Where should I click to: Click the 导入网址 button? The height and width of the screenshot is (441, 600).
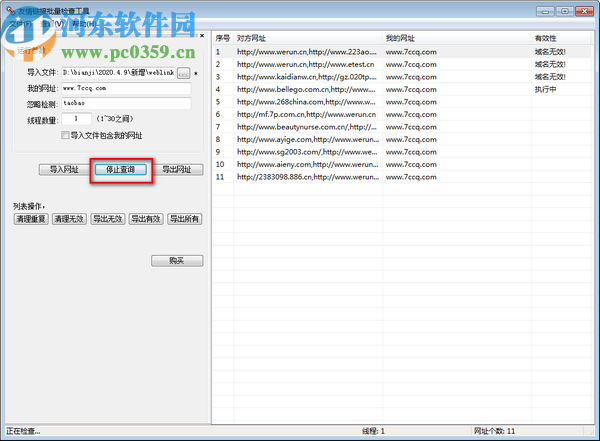pos(64,170)
